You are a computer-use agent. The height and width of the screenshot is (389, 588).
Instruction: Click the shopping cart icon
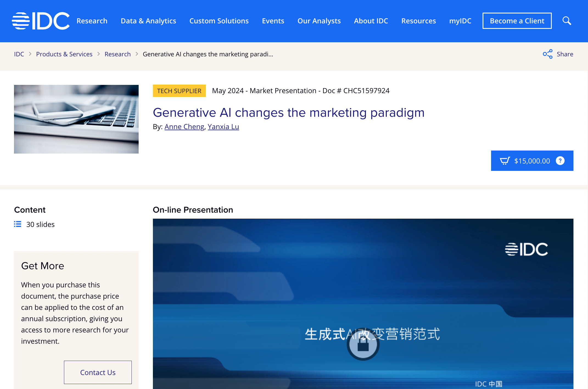click(x=505, y=161)
